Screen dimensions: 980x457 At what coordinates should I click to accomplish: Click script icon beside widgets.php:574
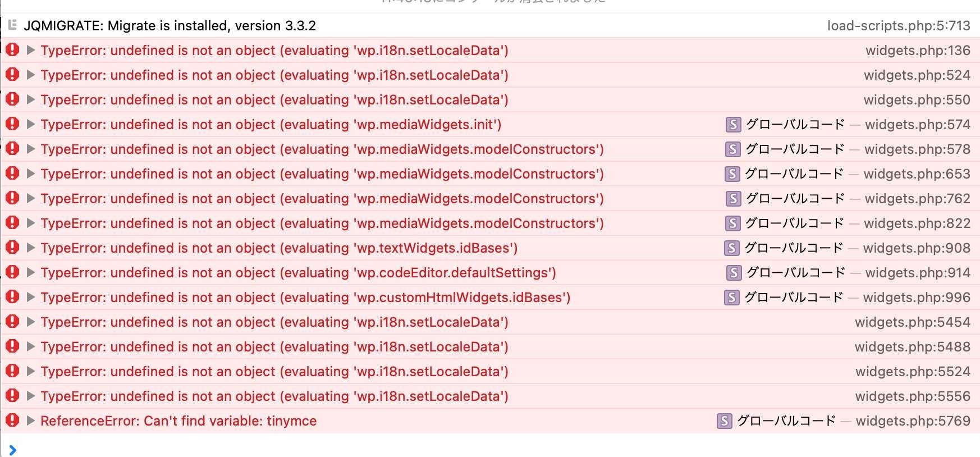[x=733, y=125]
